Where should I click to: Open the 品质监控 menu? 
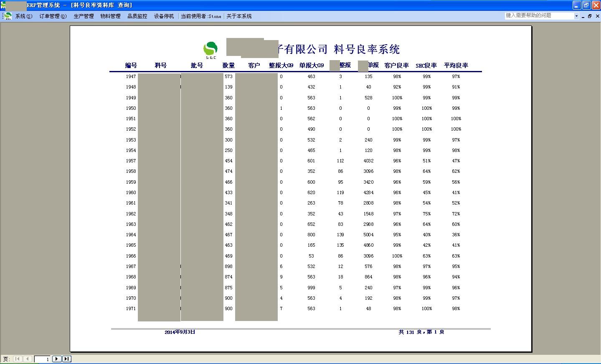click(x=137, y=16)
